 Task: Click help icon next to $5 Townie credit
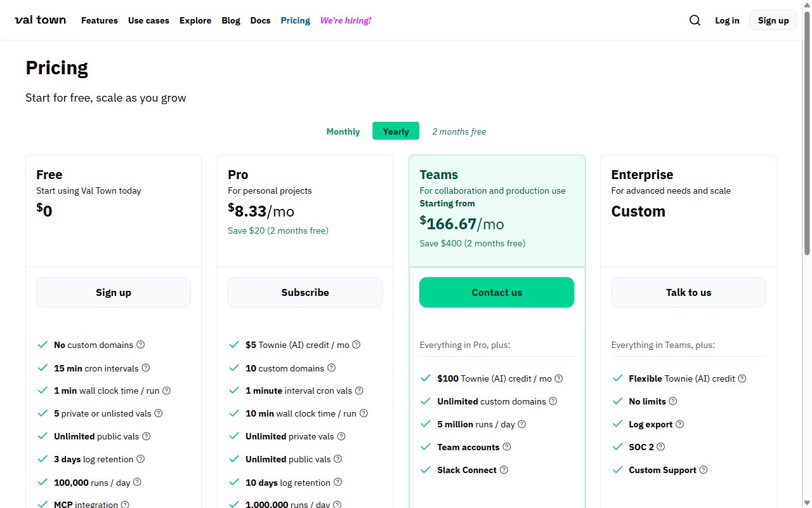(x=357, y=345)
